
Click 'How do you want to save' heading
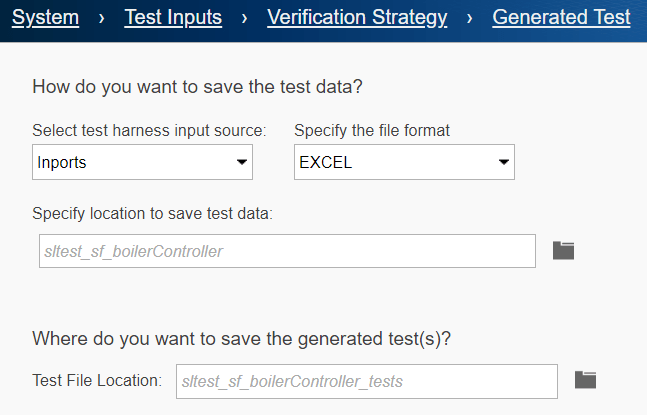click(x=197, y=86)
